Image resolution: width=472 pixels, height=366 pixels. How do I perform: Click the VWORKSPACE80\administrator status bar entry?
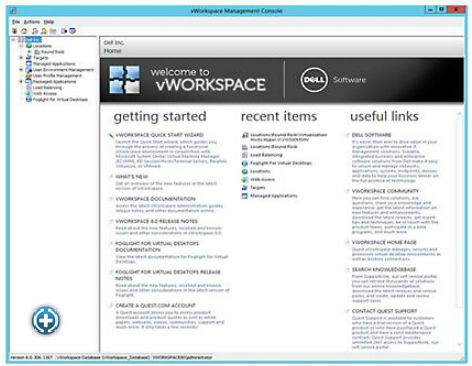[182, 357]
